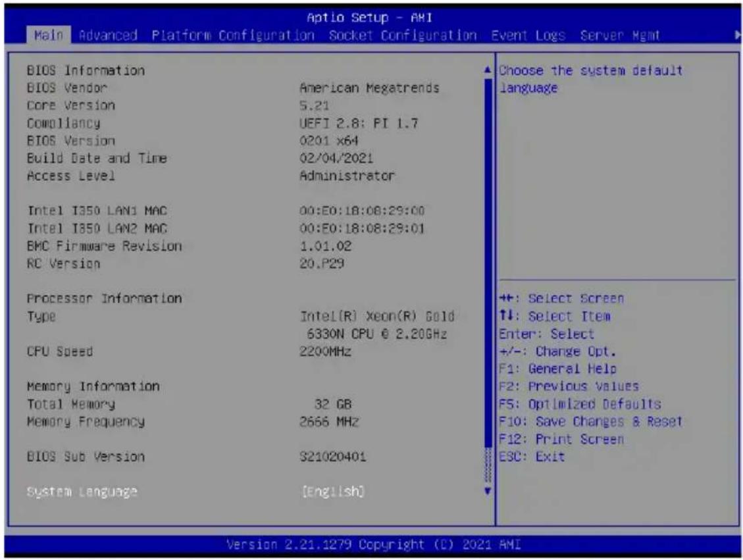Click the Select Screen help line
Viewport: 743px width, 560px height.
561,299
